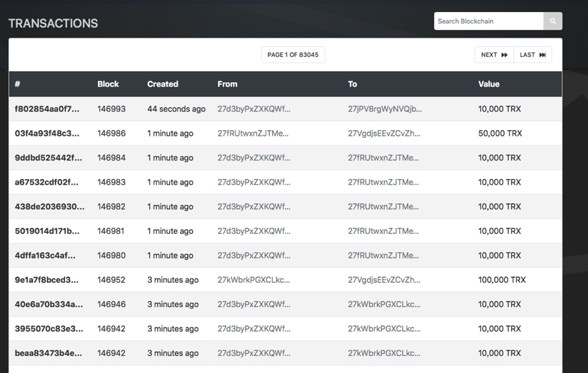Select block number 146983
Screen dimensions: 588x373
pyautogui.click(x=111, y=182)
